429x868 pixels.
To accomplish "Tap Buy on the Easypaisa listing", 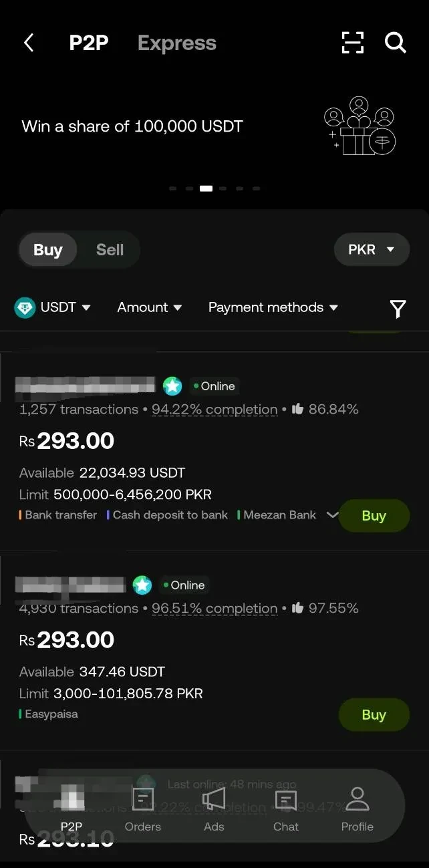I will coord(374,714).
